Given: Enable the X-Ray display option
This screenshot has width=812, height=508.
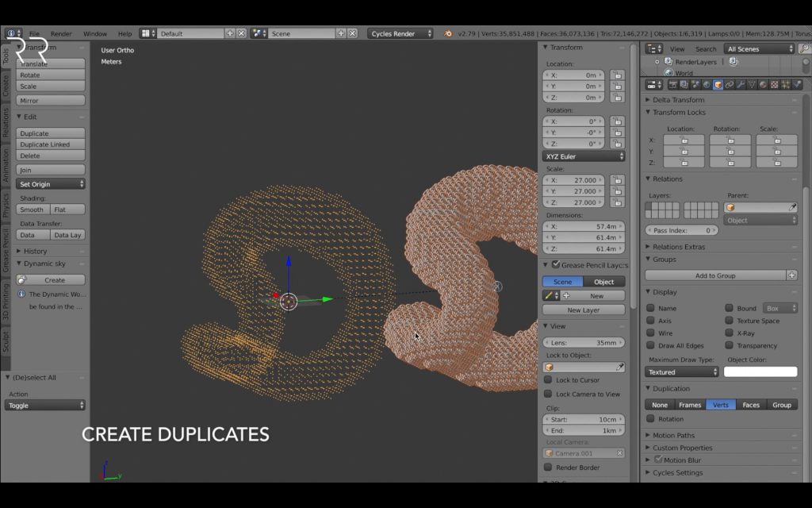Looking at the screenshot, I should point(730,333).
